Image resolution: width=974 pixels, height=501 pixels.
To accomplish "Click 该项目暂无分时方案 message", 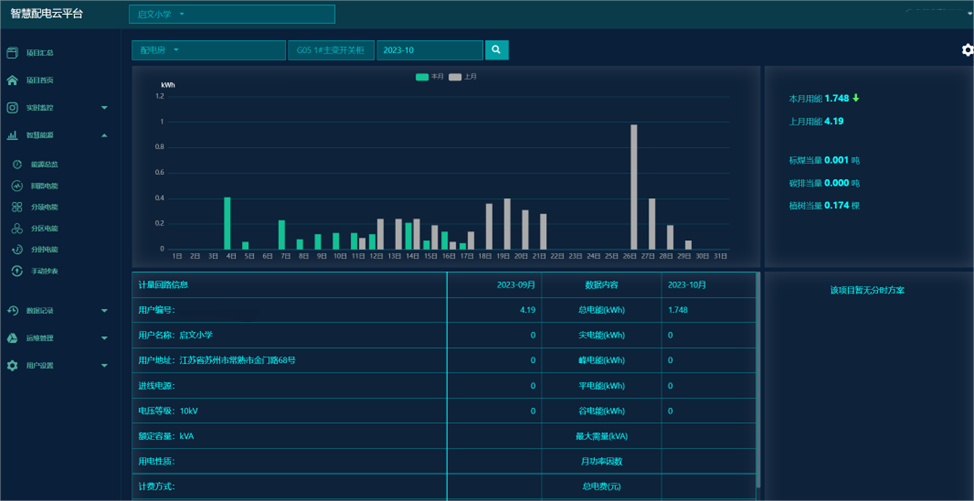I will coord(867,290).
